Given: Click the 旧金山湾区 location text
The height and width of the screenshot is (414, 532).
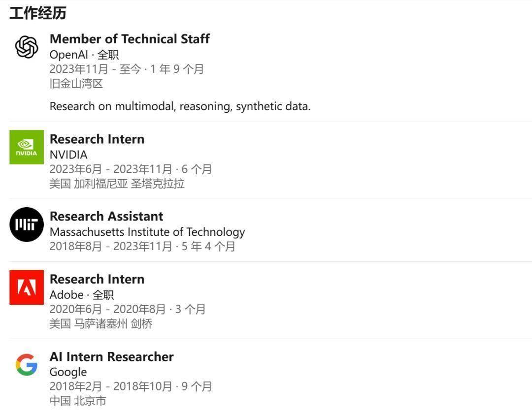Looking at the screenshot, I should [x=76, y=83].
